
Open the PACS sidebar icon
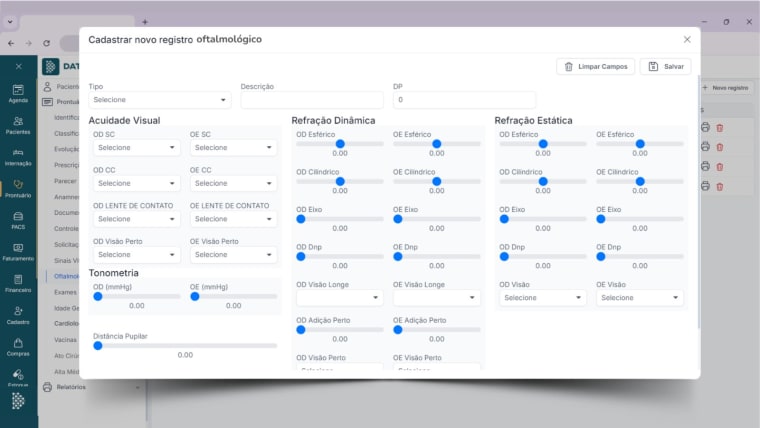point(18,221)
